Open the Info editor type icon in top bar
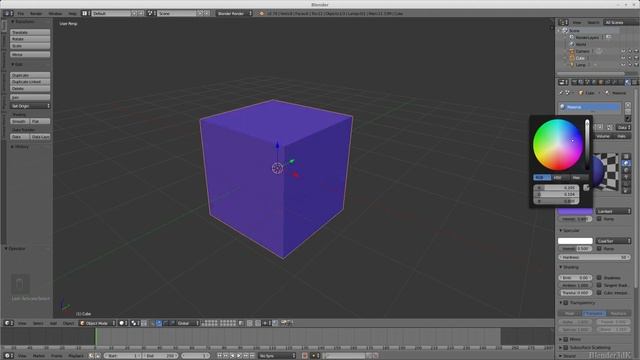 click(x=7, y=13)
